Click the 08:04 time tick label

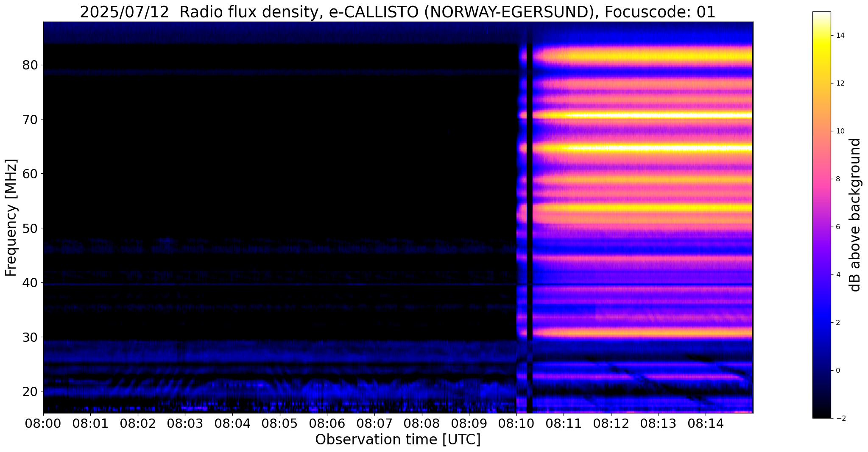[232, 423]
